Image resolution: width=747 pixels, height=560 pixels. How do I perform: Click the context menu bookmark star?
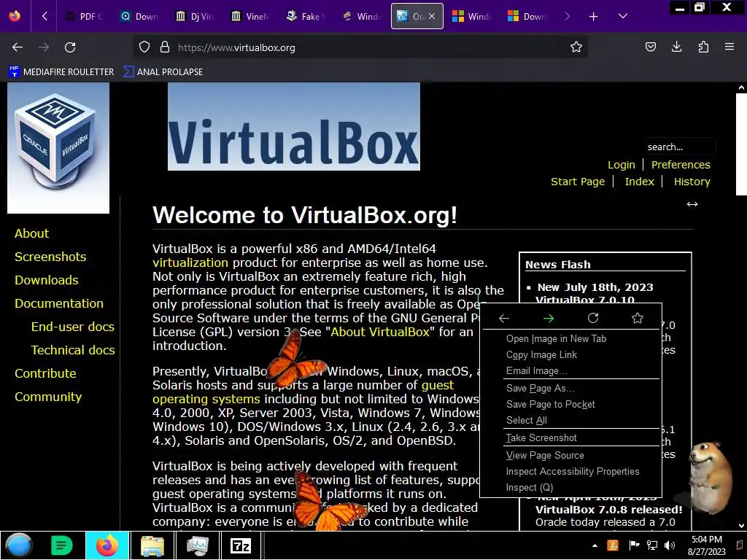click(x=638, y=318)
